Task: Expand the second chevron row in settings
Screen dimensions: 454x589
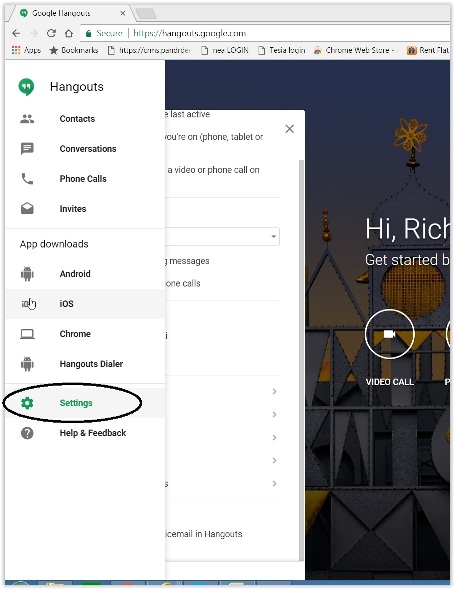Action: point(275,414)
